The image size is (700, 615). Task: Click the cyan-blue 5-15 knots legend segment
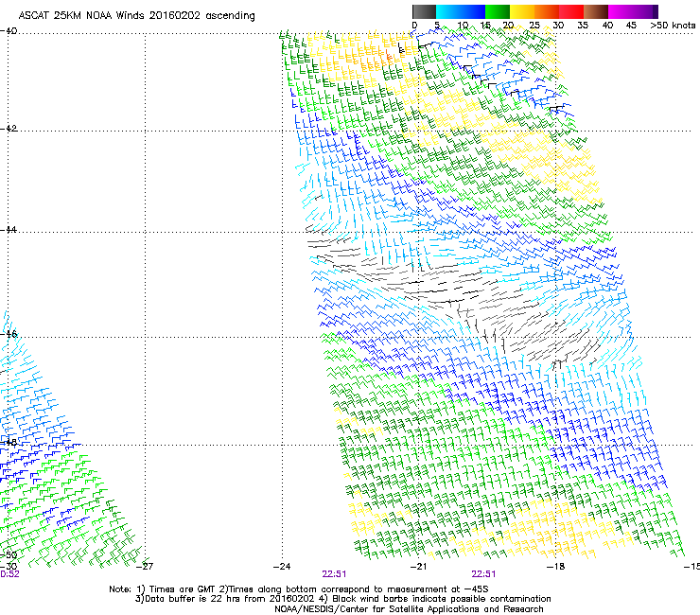click(x=461, y=11)
